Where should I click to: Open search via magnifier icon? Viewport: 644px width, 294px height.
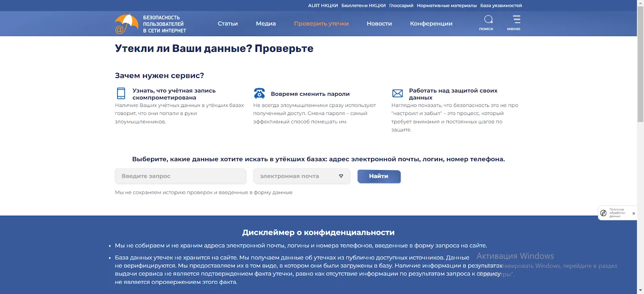pyautogui.click(x=488, y=19)
